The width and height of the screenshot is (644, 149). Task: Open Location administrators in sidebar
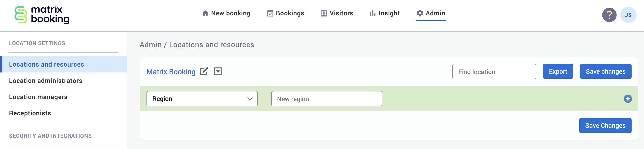[45, 81]
